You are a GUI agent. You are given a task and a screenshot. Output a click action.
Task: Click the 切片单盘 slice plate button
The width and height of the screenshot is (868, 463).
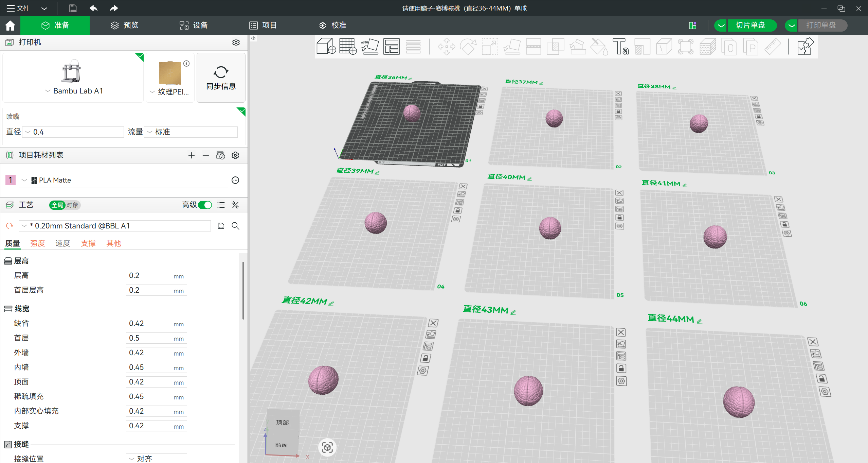[751, 25]
